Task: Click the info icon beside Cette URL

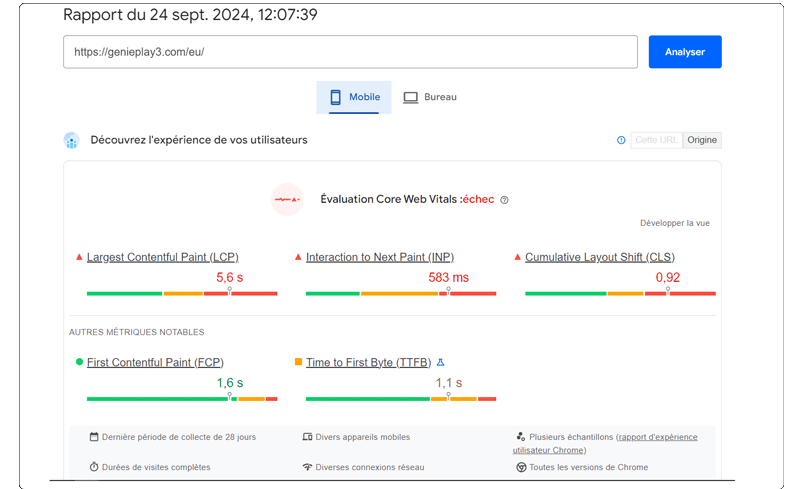Action: click(621, 140)
